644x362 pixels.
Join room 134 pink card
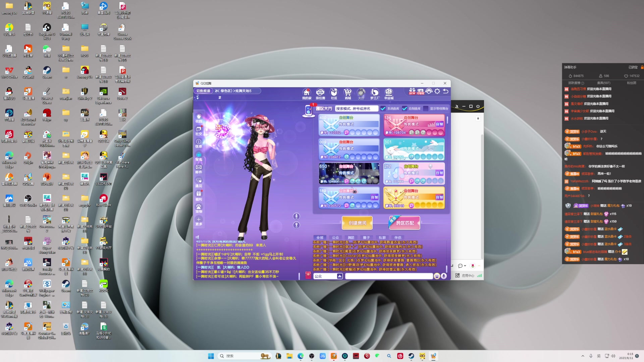414,125
